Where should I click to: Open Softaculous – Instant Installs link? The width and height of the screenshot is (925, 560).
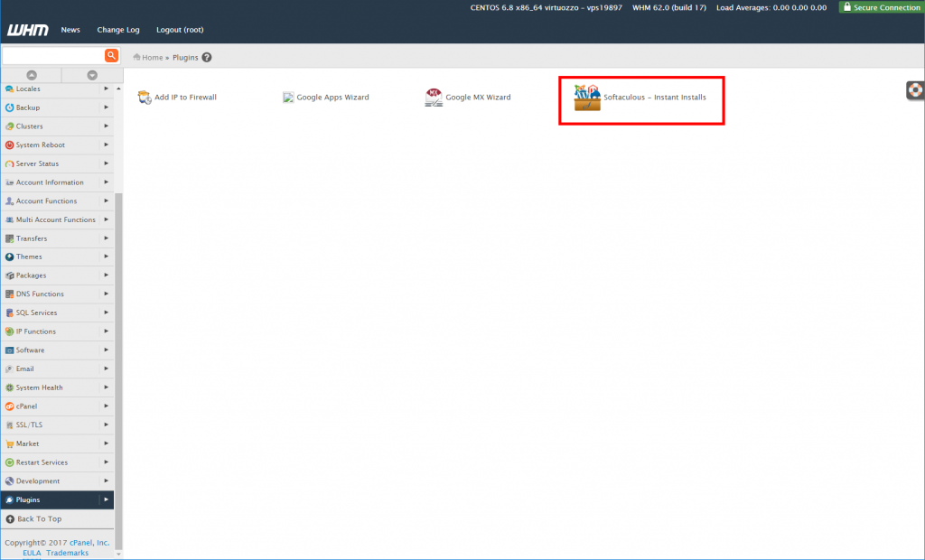[x=654, y=98]
